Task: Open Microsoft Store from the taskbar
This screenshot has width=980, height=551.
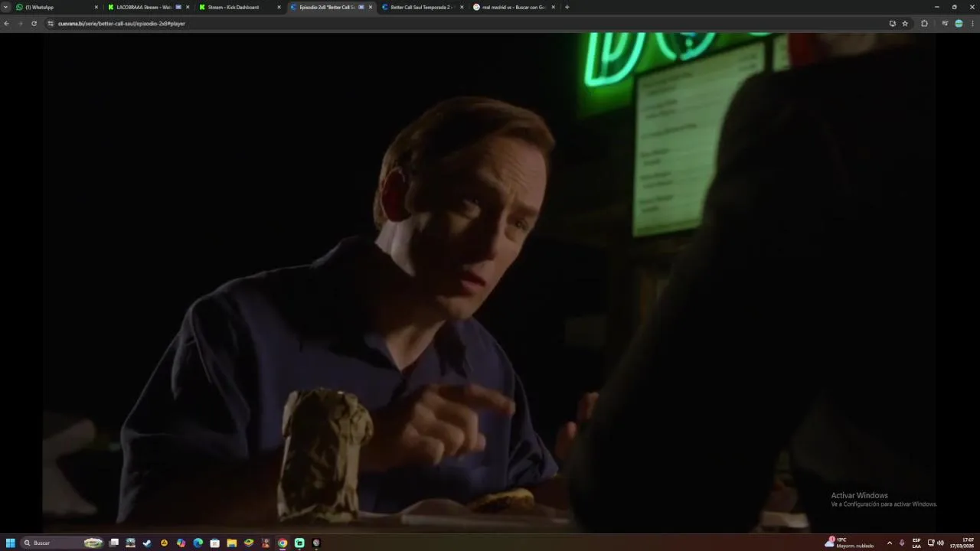Action: (215, 543)
